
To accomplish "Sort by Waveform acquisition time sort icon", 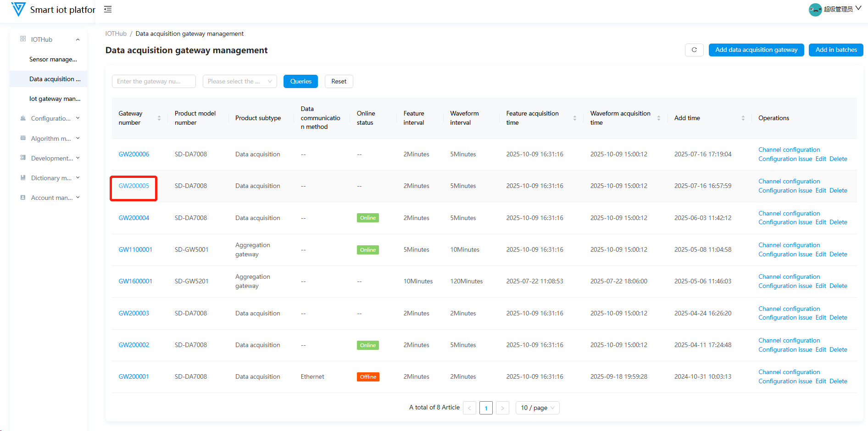I will [x=658, y=118].
